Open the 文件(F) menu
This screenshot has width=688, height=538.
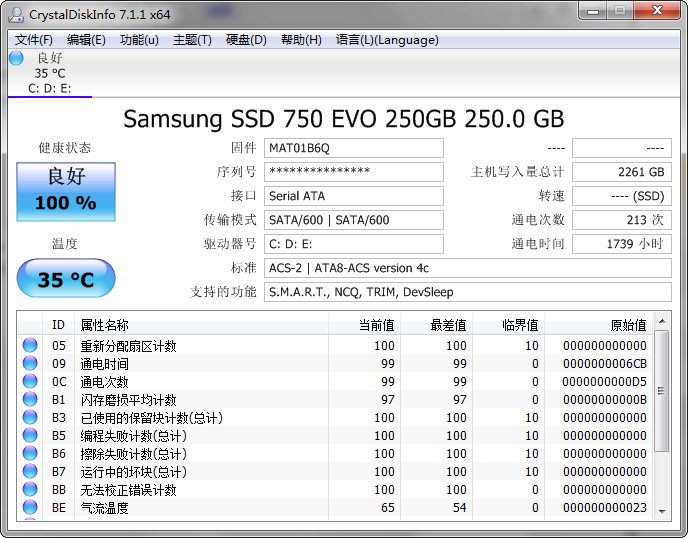34,40
